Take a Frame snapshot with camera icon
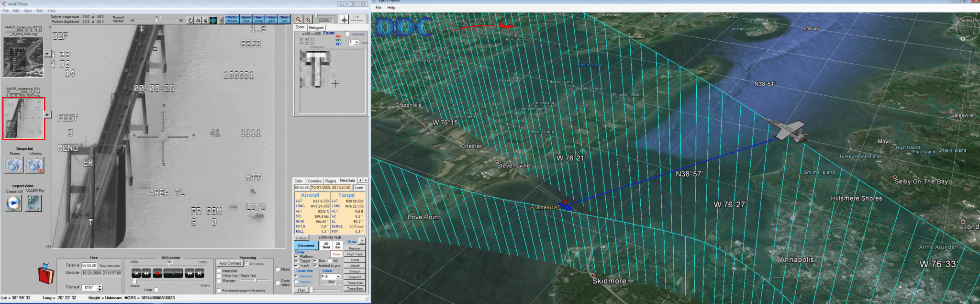The width and height of the screenshot is (980, 304). click(14, 165)
